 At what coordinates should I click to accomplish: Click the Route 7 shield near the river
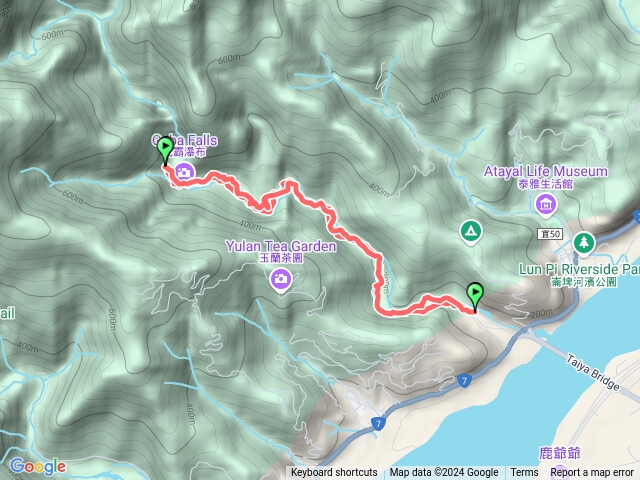(464, 381)
